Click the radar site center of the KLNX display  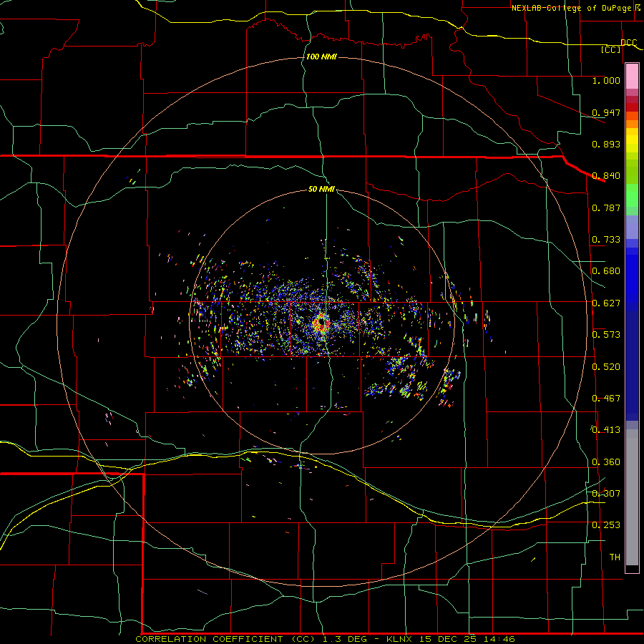(x=321, y=323)
